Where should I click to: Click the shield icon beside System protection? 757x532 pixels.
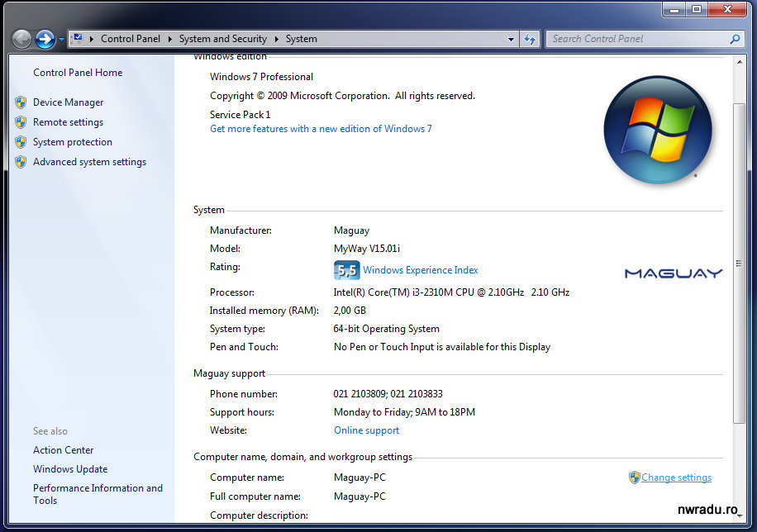(21, 142)
